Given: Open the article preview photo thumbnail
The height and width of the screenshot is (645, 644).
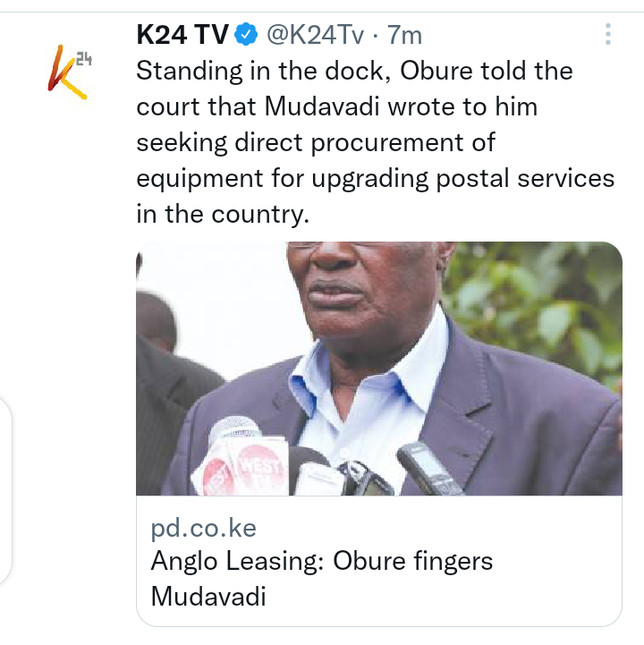Looking at the screenshot, I should (378, 369).
